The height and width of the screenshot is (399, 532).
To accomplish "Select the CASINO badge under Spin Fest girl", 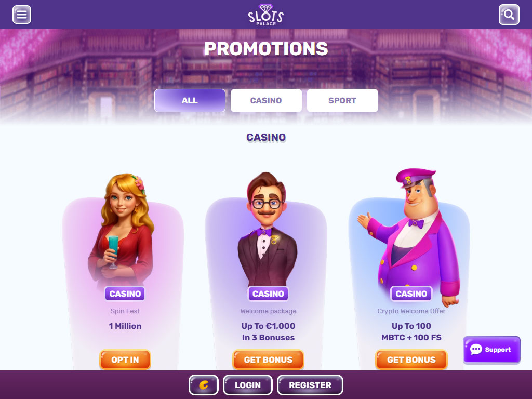I will click(125, 294).
